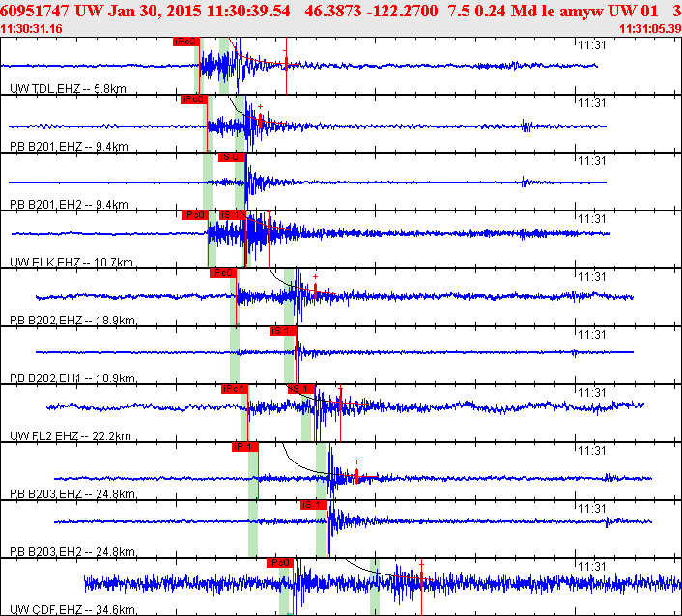The width and height of the screenshot is (682, 616).
Task: Click the iS 0 pick flag on B201 EH2
Action: 232,157
